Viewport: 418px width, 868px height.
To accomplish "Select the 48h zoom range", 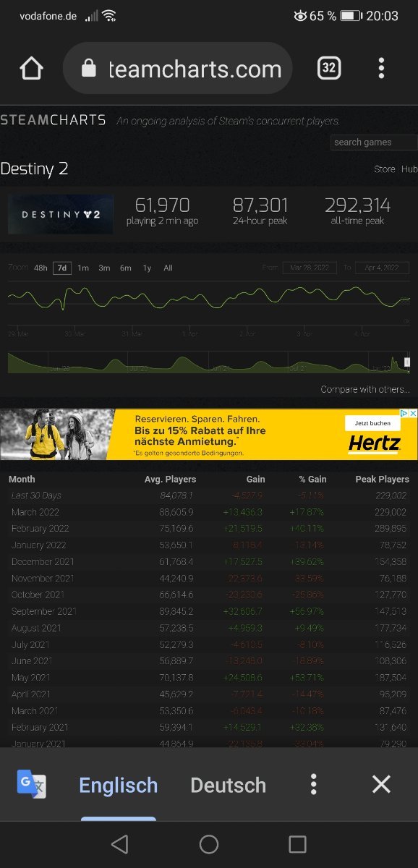I will 40,268.
